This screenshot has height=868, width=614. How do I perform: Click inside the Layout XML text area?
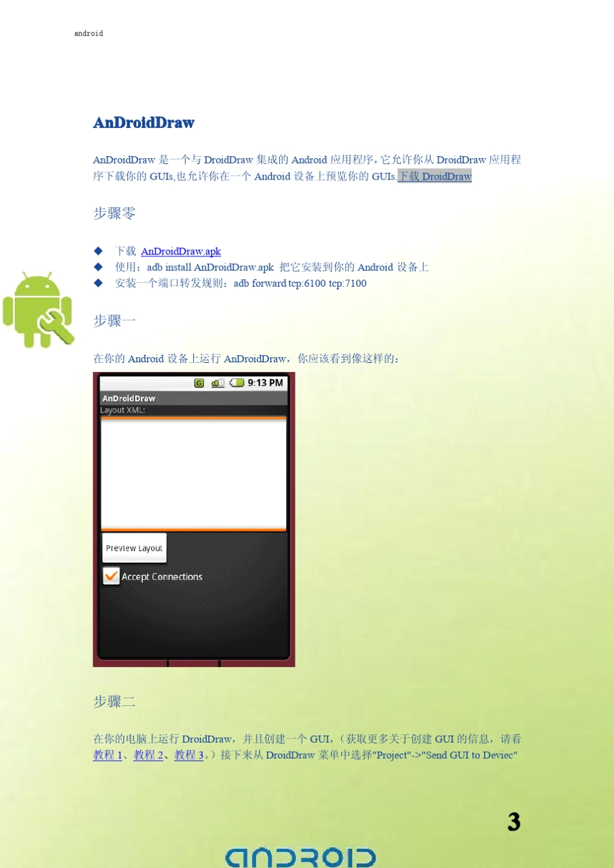[x=193, y=474]
